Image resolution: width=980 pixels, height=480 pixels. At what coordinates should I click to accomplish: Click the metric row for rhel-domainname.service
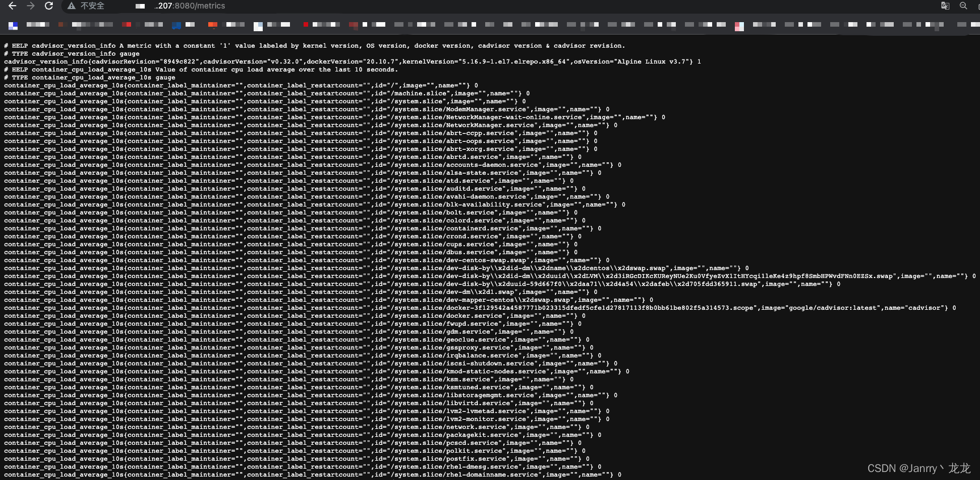coord(313,475)
